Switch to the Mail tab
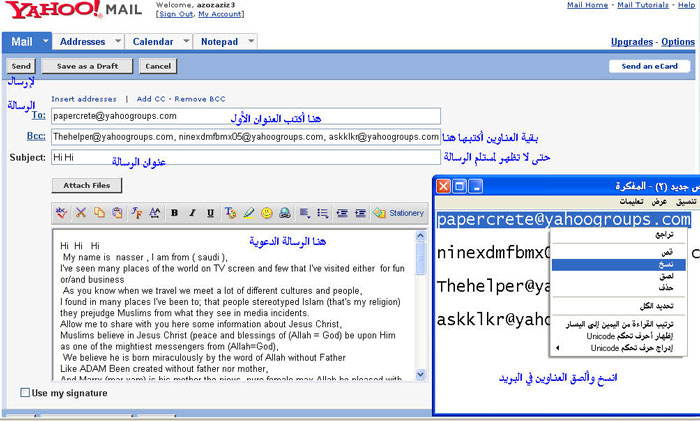Viewport: 700px width, 421px height. tap(21, 42)
